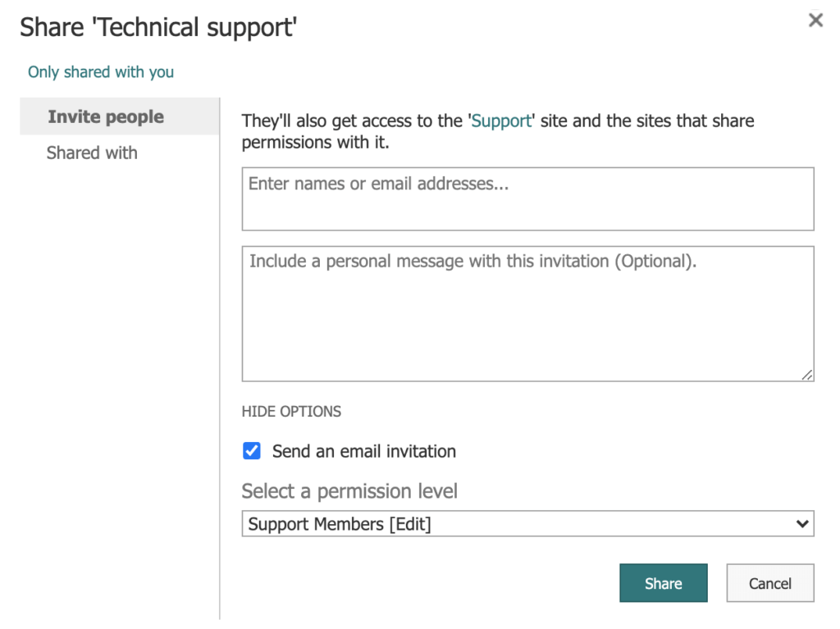Click the 'Only shared with you' link
Screen dimensions: 840x629
101,72
